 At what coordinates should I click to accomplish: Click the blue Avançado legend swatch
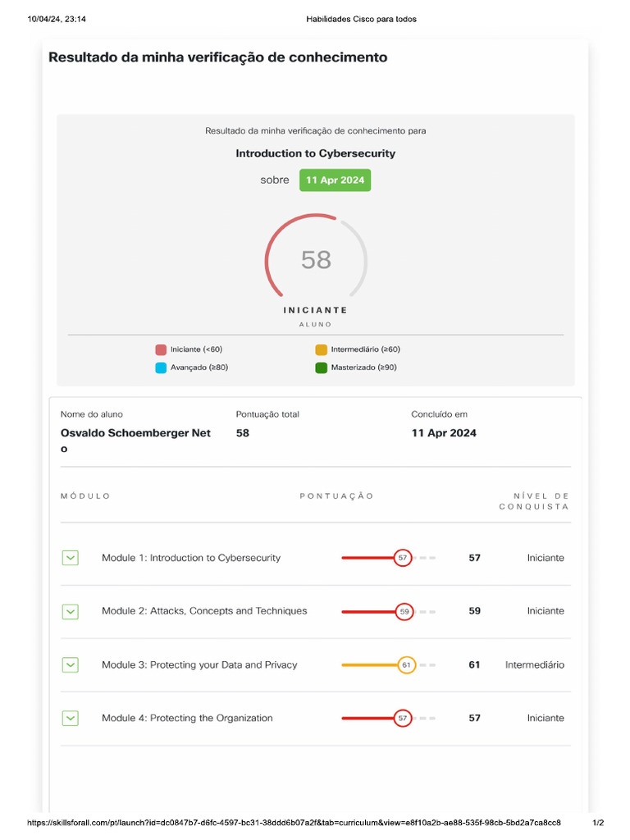coord(161,367)
